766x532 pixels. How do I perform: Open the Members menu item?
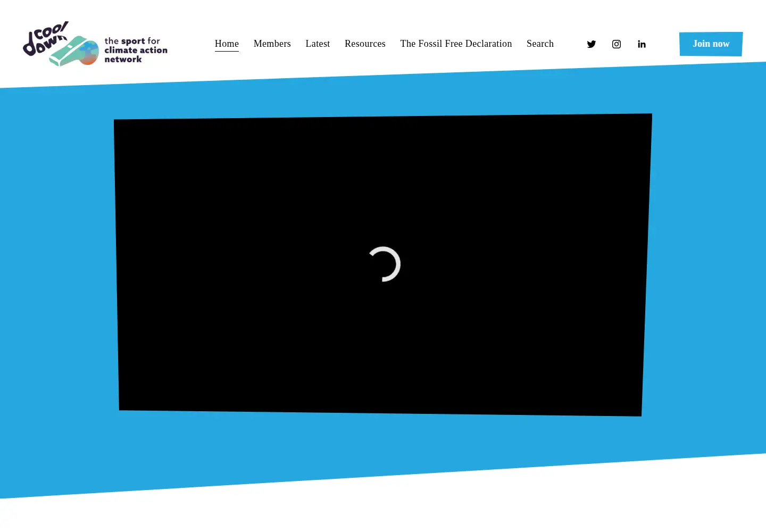pyautogui.click(x=272, y=44)
